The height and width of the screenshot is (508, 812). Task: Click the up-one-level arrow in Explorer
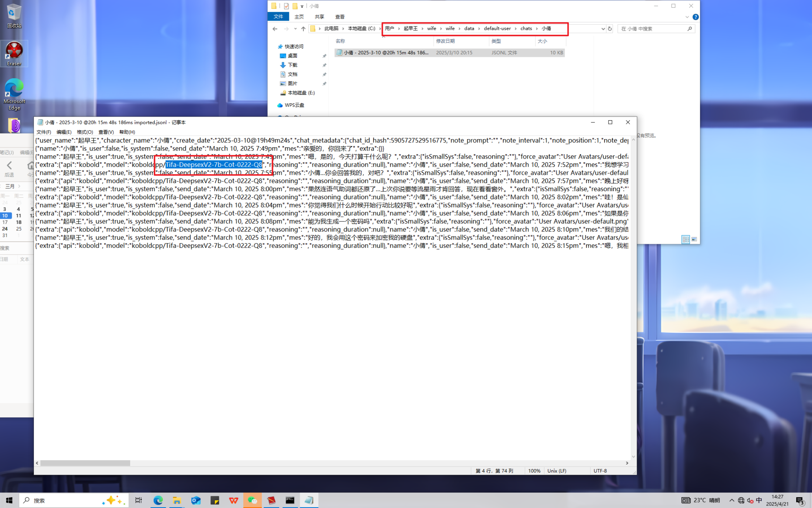pyautogui.click(x=303, y=29)
